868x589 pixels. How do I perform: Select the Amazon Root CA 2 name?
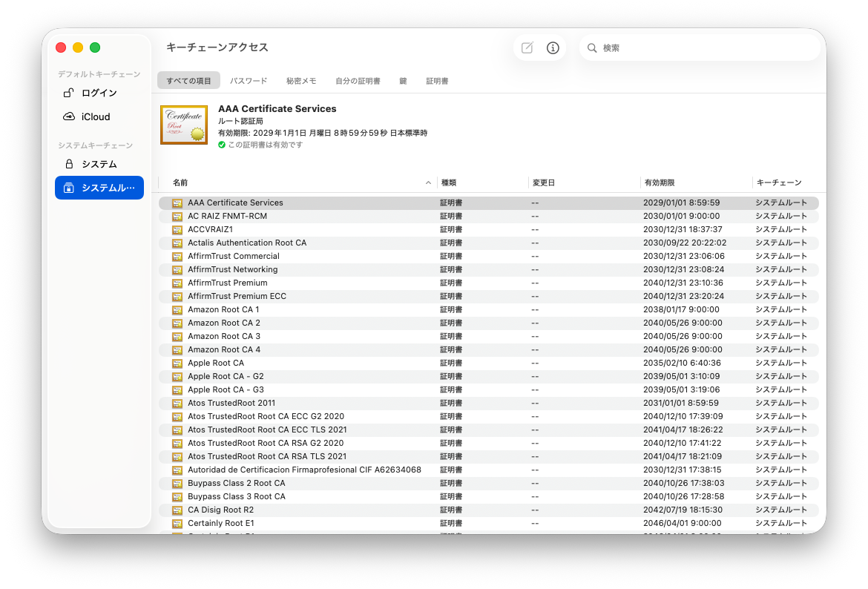(x=223, y=323)
